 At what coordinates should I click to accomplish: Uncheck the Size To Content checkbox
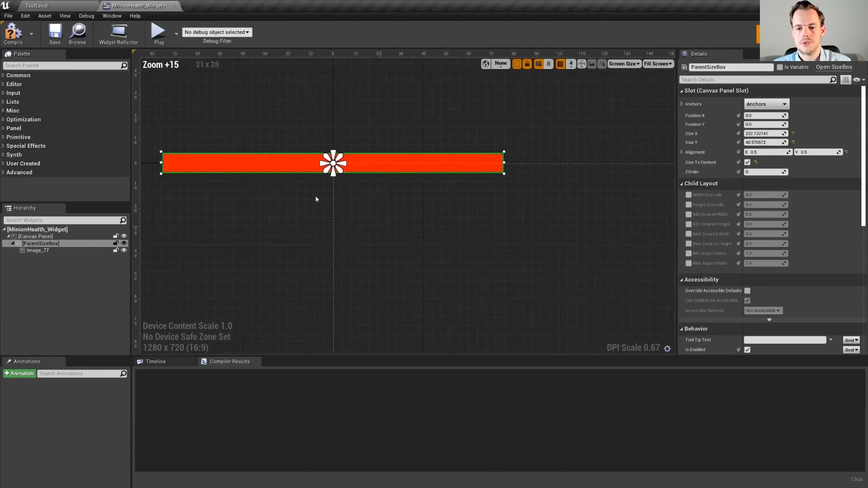click(x=747, y=162)
